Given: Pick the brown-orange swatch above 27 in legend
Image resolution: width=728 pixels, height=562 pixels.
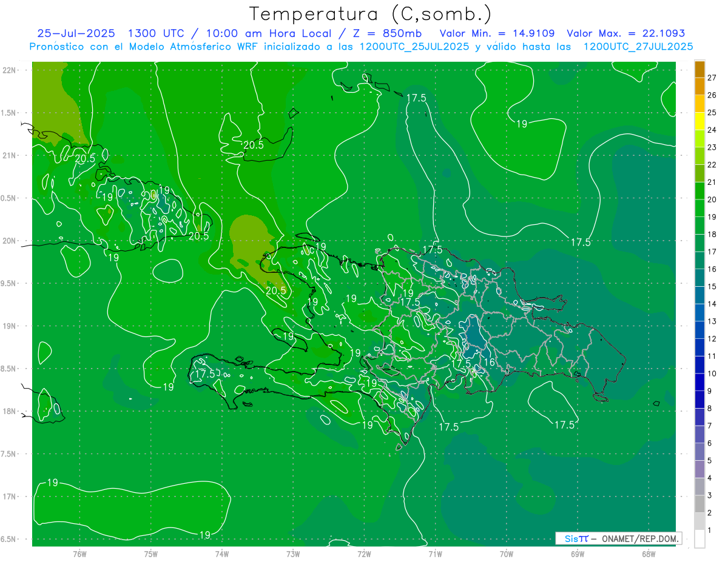Looking at the screenshot, I should pyautogui.click(x=699, y=70).
